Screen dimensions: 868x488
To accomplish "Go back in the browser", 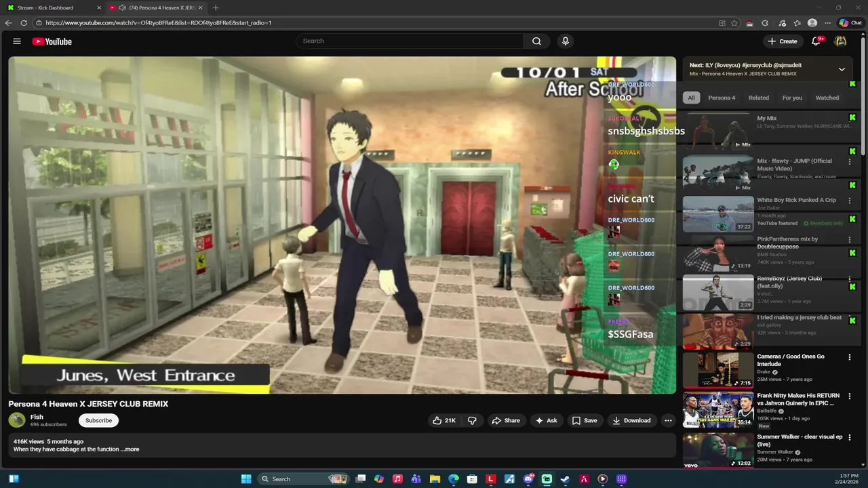I will [x=8, y=22].
